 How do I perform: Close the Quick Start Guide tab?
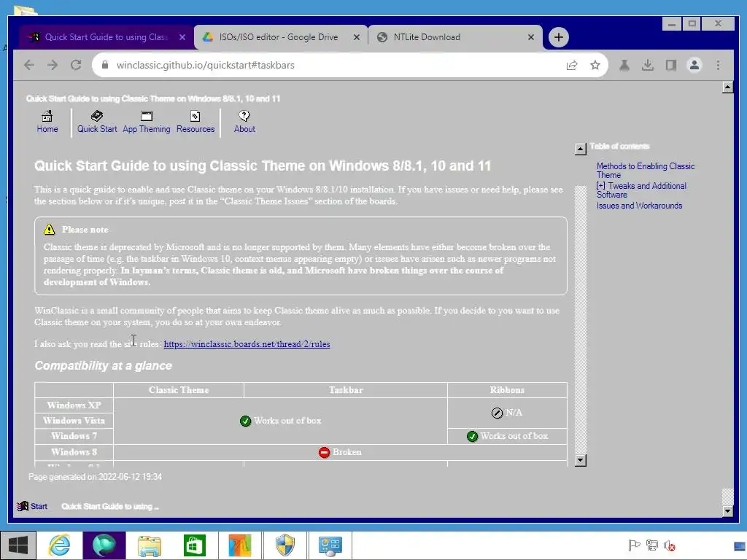click(182, 37)
